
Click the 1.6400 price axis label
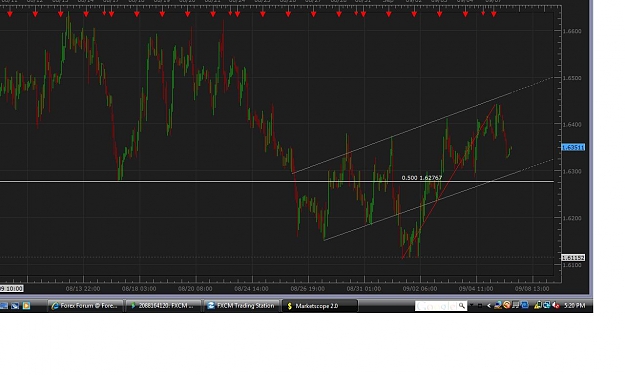(572, 125)
